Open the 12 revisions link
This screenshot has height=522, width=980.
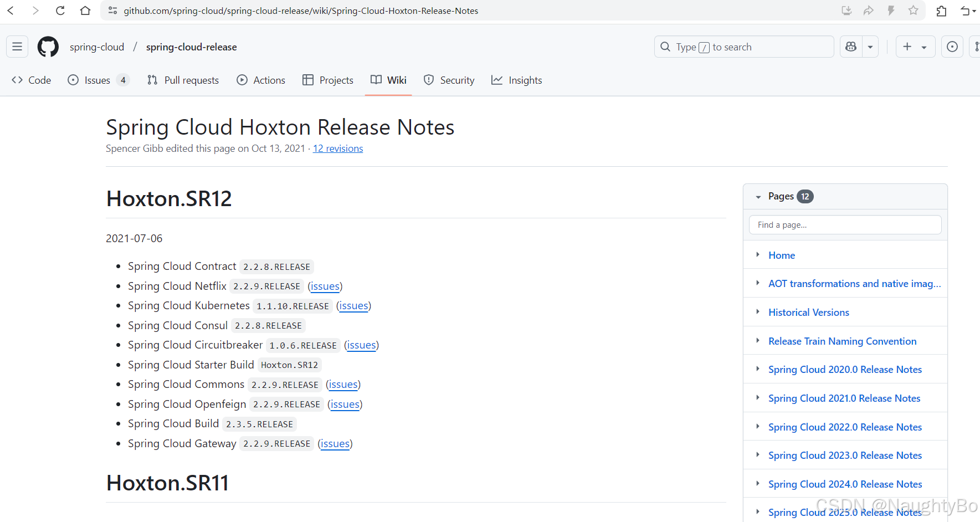pyautogui.click(x=338, y=149)
